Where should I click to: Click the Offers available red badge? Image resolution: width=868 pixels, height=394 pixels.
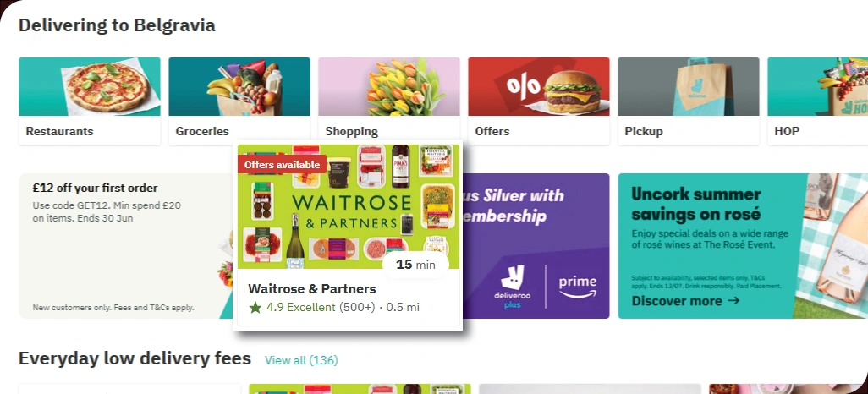282,164
